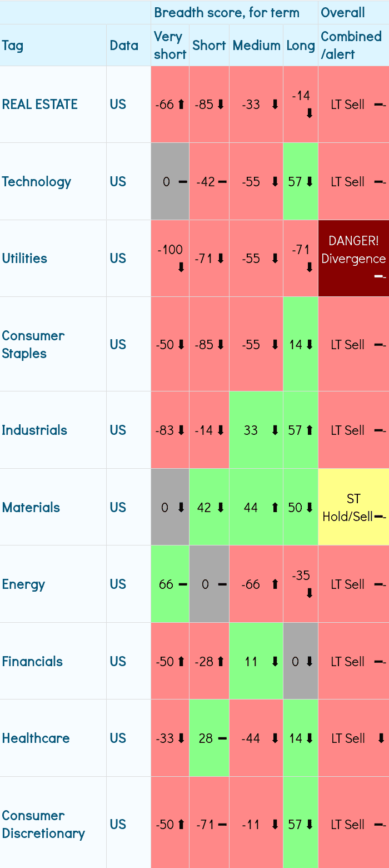Select the Medium column header
The image size is (389, 868).
[256, 45]
